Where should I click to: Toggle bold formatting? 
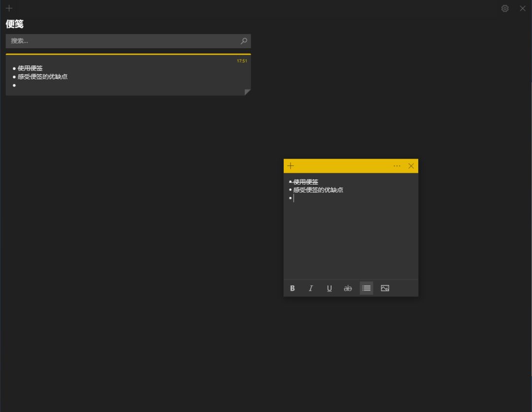click(x=292, y=288)
